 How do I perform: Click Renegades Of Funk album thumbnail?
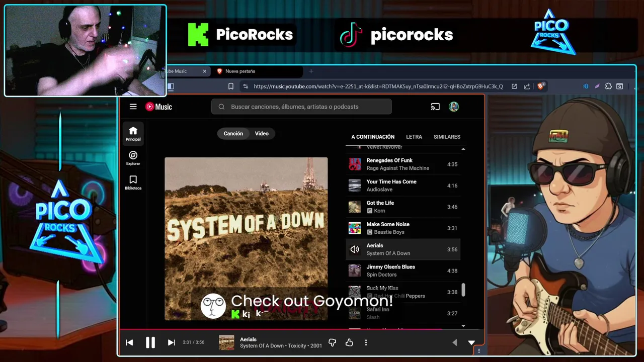tap(355, 164)
